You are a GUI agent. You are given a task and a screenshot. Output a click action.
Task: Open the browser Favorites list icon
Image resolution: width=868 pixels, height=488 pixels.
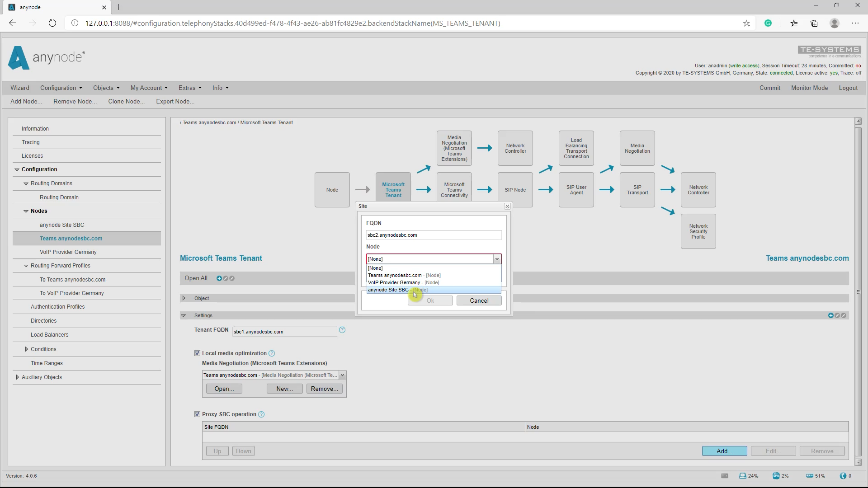(794, 23)
